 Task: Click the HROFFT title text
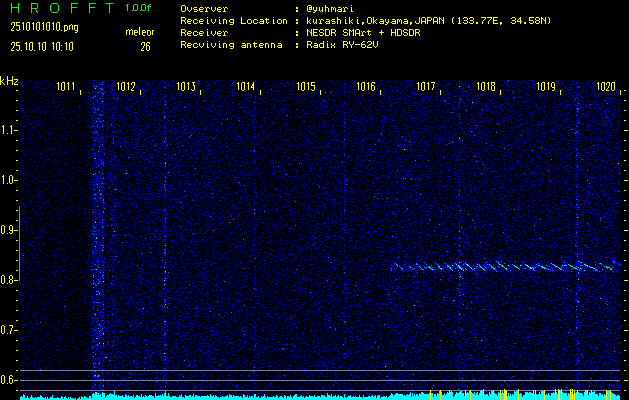pyautogui.click(x=61, y=8)
